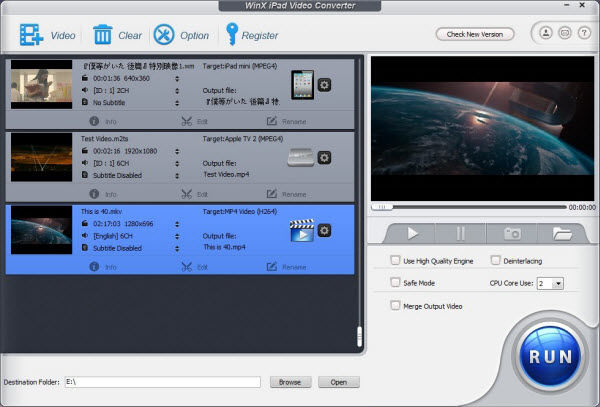Select thumbnail of first Japanese-titled video
Image resolution: width=600 pixels, height=407 pixels.
(x=41, y=84)
